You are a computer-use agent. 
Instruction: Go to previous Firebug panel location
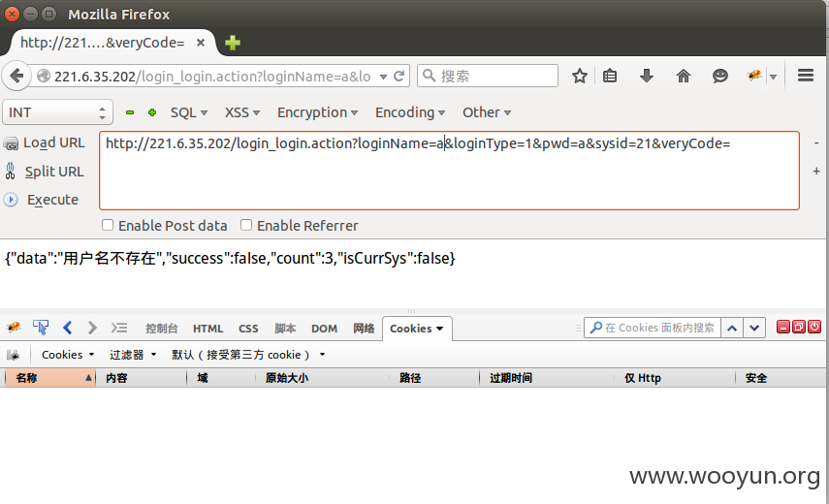pos(67,328)
